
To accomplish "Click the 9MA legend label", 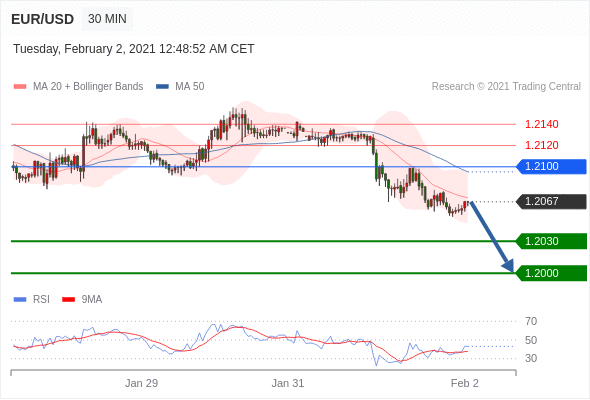I will (92, 300).
